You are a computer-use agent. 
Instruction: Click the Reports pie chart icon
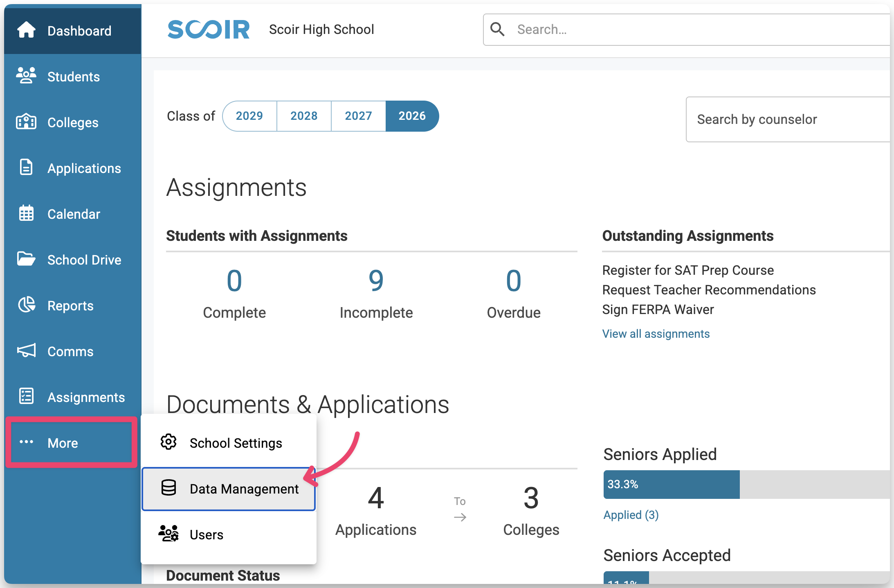[x=26, y=305]
